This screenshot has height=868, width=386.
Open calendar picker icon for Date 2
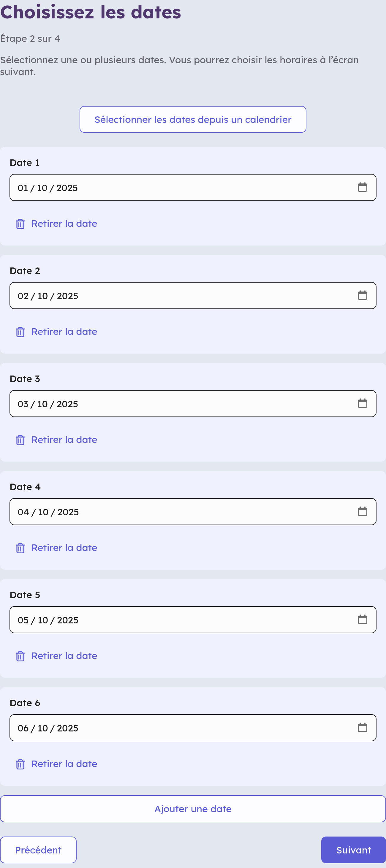click(362, 295)
